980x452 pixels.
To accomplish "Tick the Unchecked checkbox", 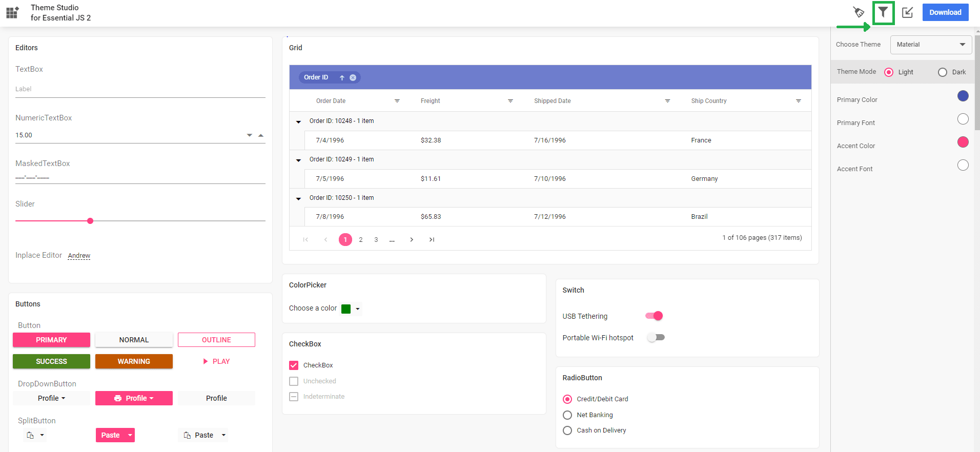I will pyautogui.click(x=294, y=381).
